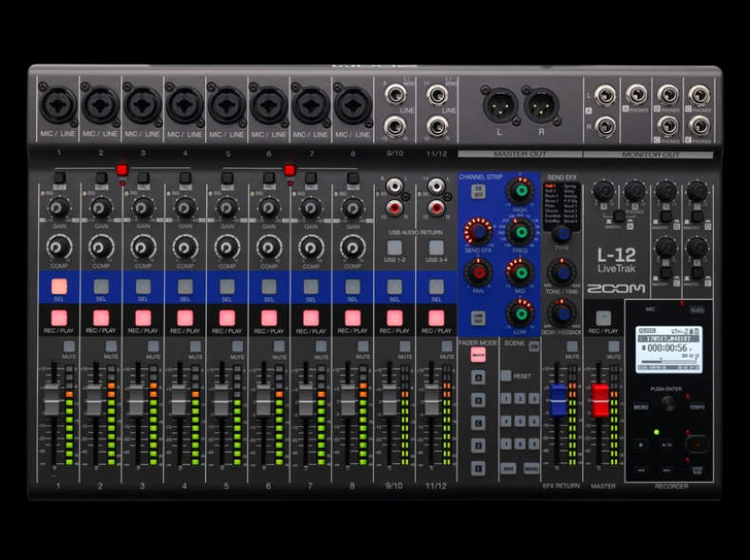Click the green HIGH EQ knob
This screenshot has width=750, height=560.
click(x=520, y=191)
